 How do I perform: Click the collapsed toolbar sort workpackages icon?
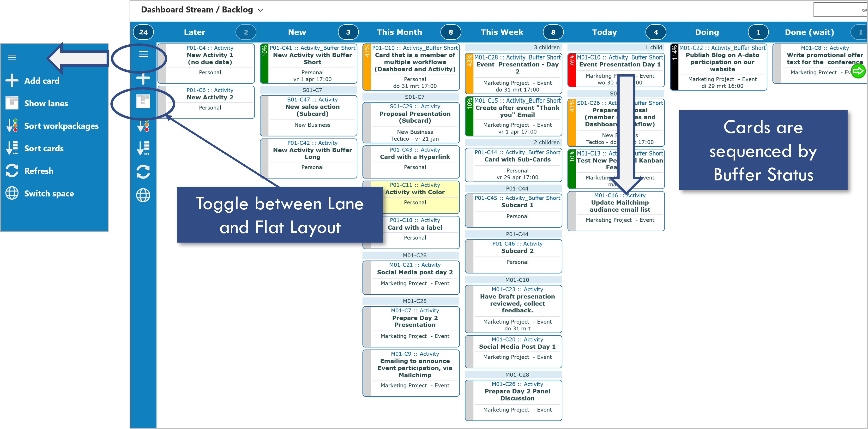click(x=143, y=125)
